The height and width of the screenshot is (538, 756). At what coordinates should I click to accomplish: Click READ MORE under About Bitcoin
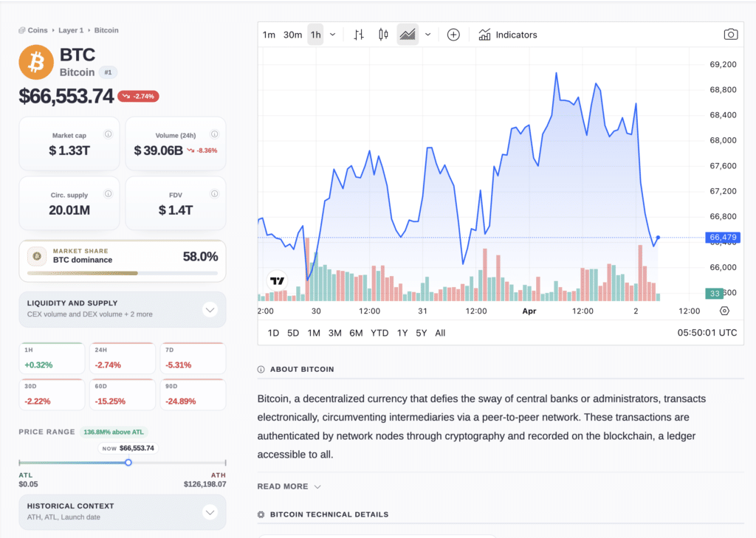click(x=283, y=486)
